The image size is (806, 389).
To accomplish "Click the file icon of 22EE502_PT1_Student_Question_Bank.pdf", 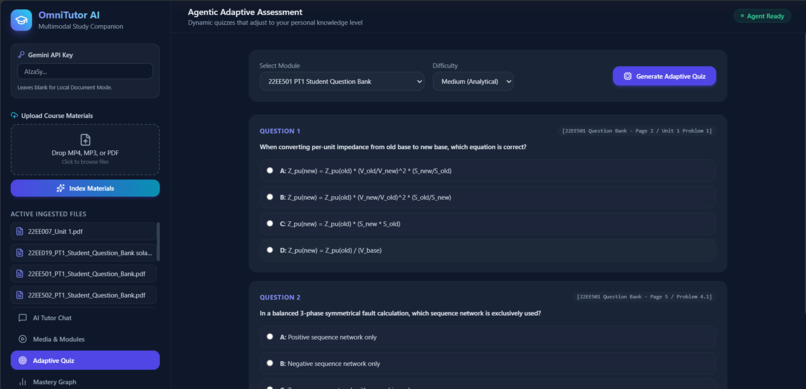I will pyautogui.click(x=20, y=295).
